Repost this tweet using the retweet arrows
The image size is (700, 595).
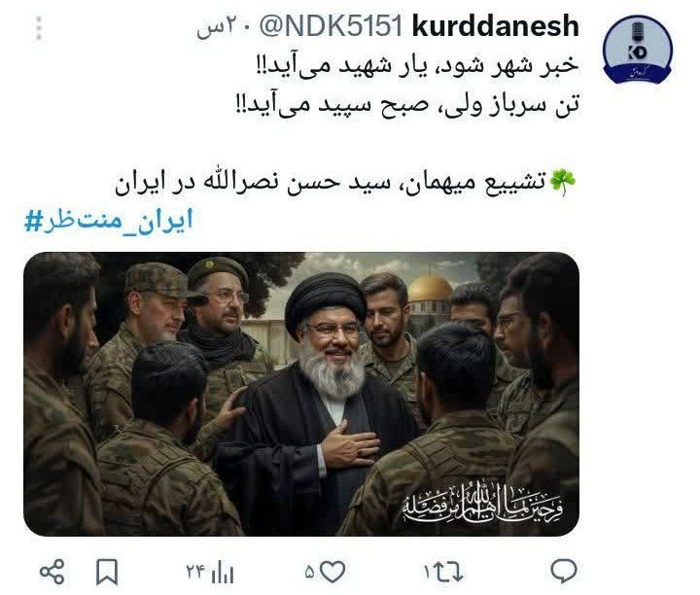(x=448, y=572)
